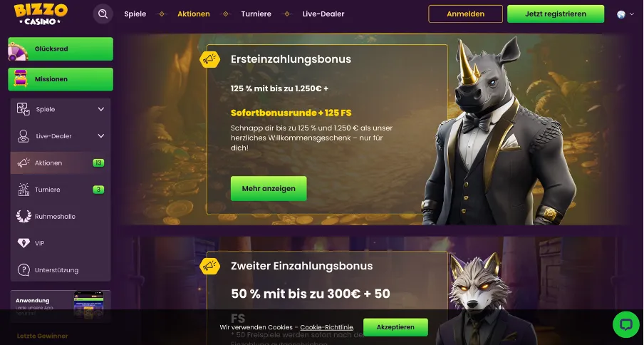Image resolution: width=644 pixels, height=345 pixels.
Task: Click the Aktionen megaphone icon in sidebar
Action: [24, 163]
